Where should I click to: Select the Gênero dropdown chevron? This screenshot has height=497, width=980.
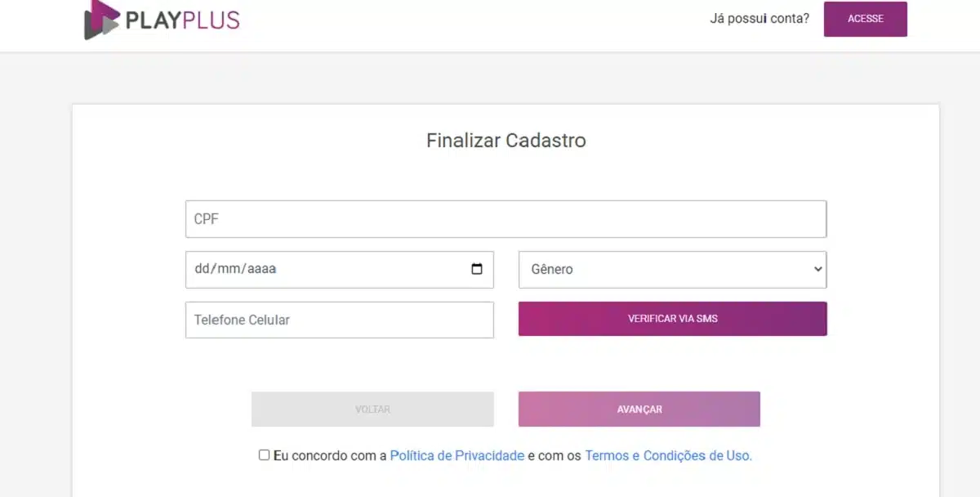pos(817,269)
